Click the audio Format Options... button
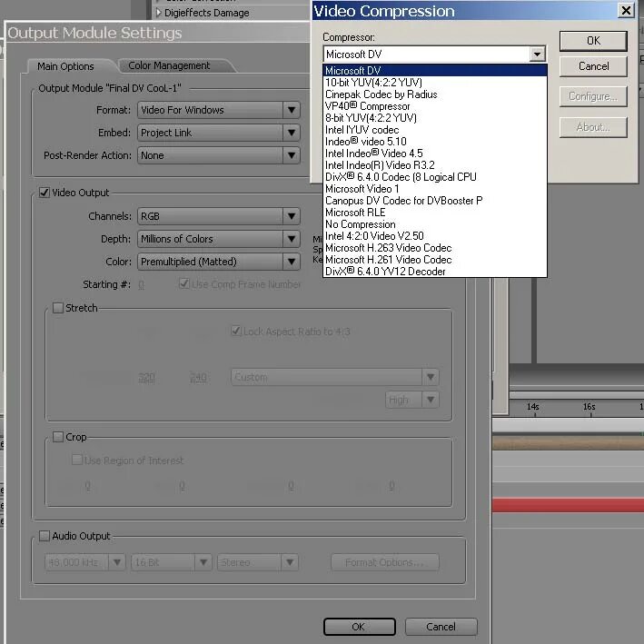644x644 pixels. point(385,562)
